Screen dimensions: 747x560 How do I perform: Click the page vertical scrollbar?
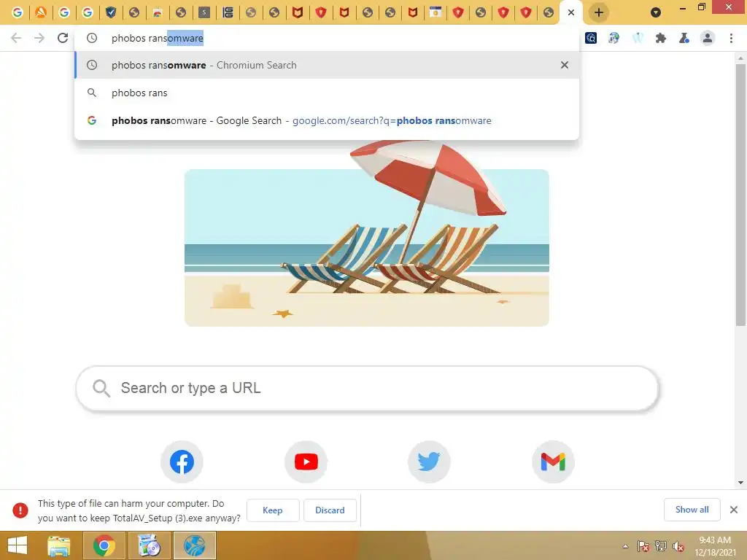click(x=740, y=195)
